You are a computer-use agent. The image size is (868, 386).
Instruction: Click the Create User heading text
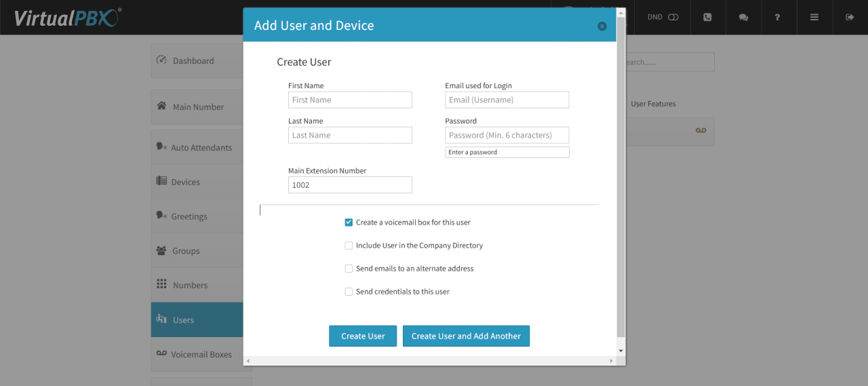[304, 62]
